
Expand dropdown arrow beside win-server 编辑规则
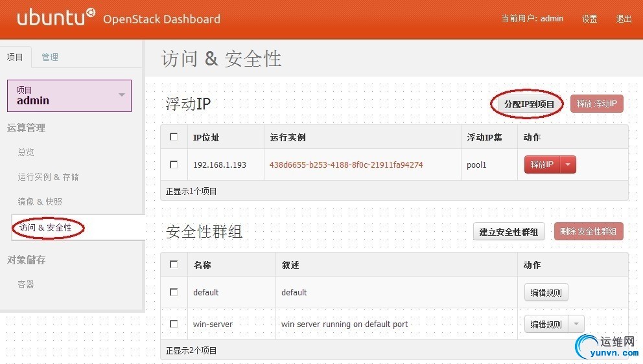(x=576, y=324)
